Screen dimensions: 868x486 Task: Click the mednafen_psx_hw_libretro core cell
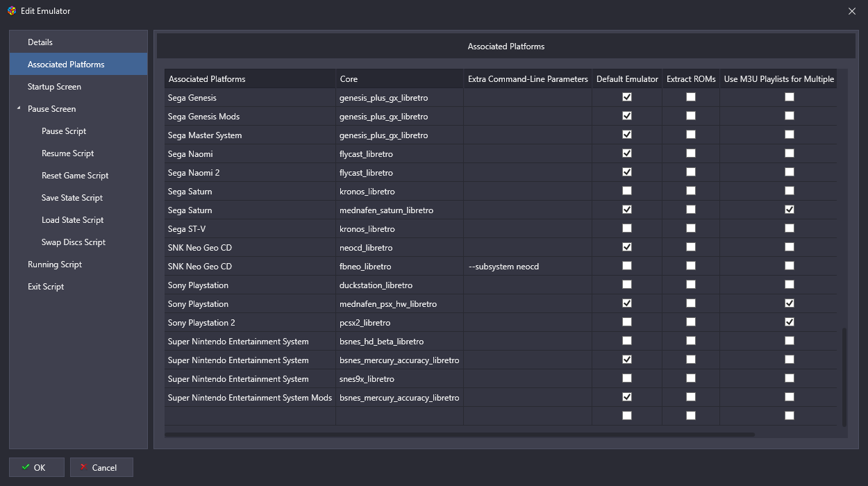point(399,303)
